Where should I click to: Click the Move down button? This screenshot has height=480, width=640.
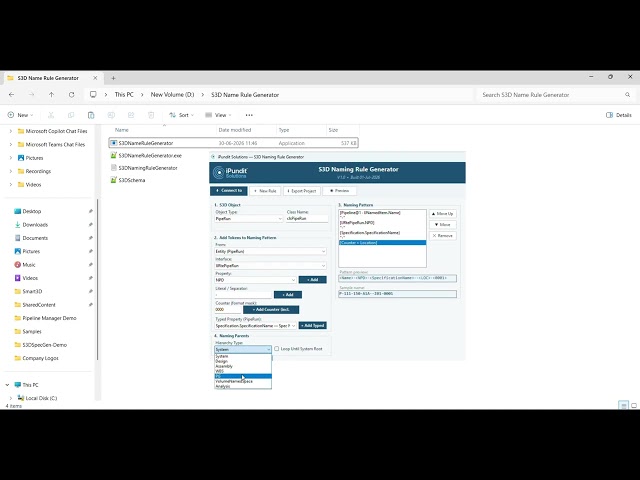[x=442, y=224]
